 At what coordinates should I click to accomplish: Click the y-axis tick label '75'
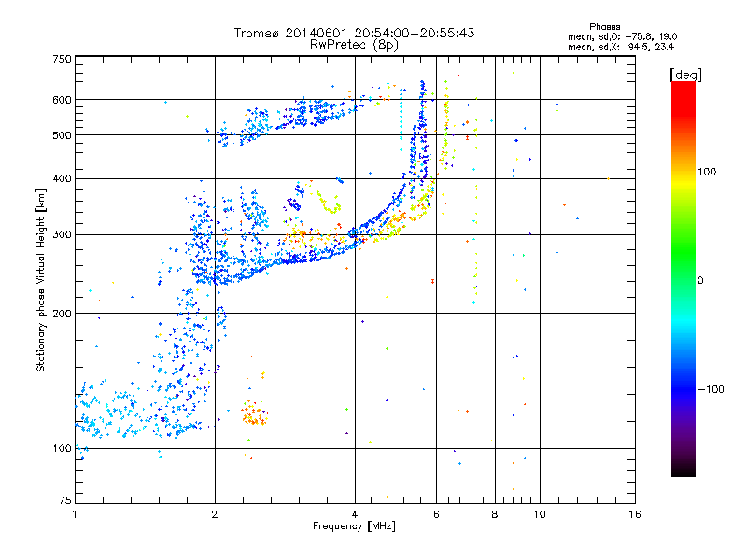pyautogui.click(x=65, y=500)
